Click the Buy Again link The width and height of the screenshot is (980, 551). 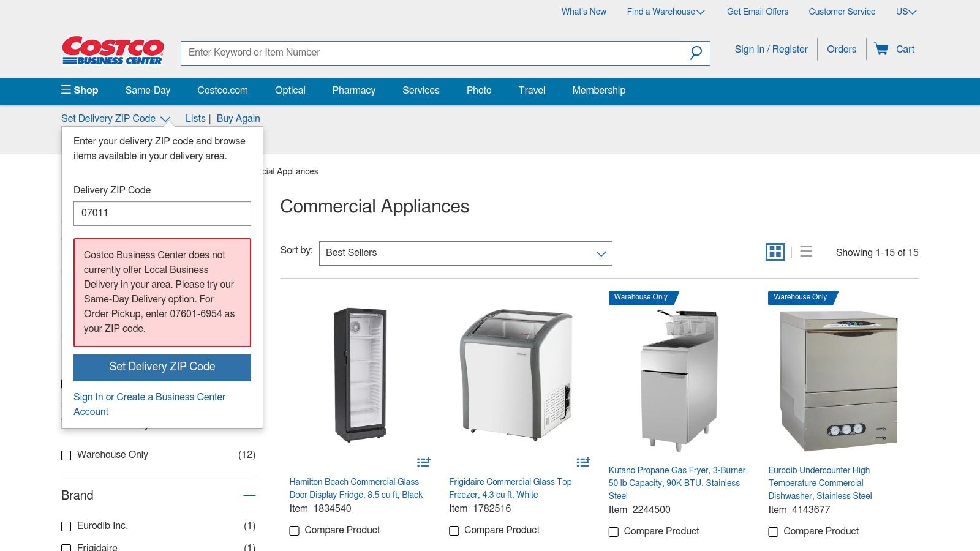pyautogui.click(x=238, y=119)
